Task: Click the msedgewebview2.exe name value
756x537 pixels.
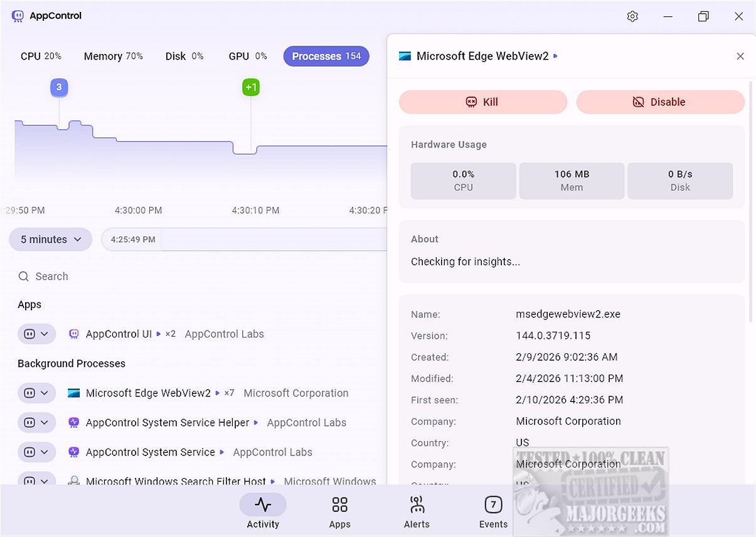Action: 568,314
